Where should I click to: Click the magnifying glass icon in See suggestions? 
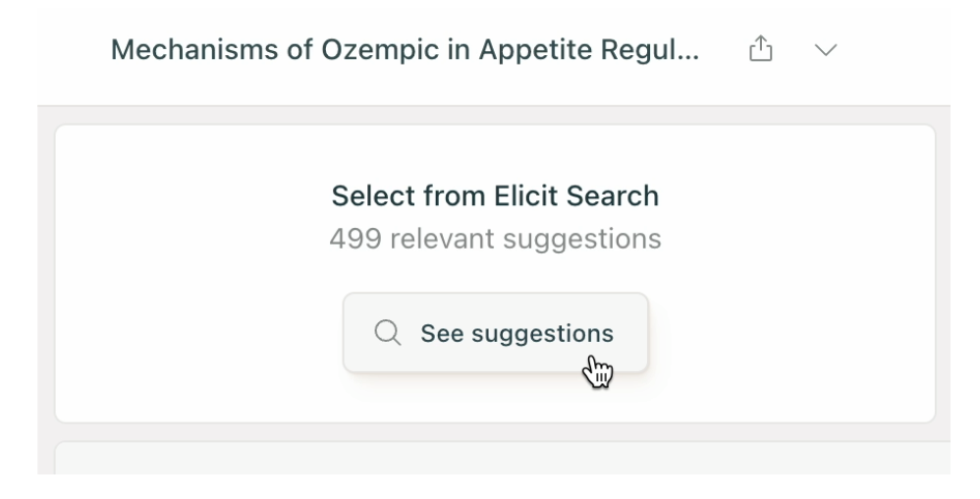[x=388, y=333]
